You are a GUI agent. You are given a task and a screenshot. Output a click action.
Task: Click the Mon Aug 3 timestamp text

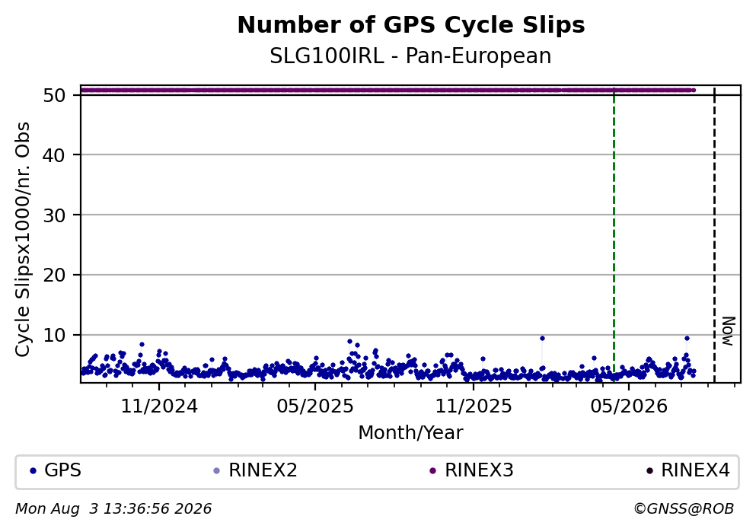click(x=113, y=509)
